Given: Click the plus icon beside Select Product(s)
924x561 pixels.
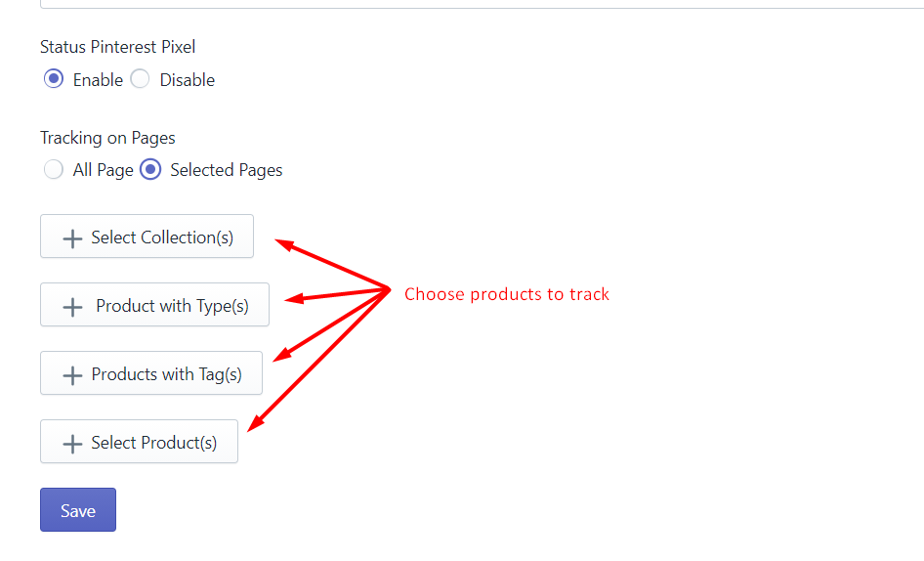Looking at the screenshot, I should pyautogui.click(x=72, y=444).
